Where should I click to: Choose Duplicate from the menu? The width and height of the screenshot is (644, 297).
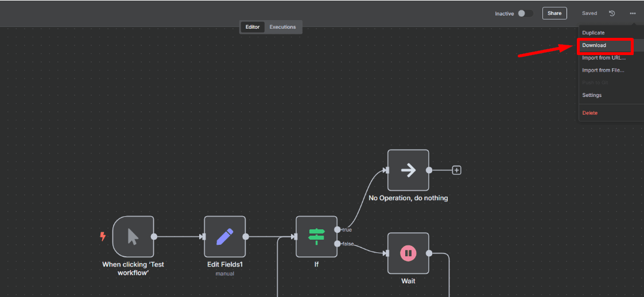point(593,33)
